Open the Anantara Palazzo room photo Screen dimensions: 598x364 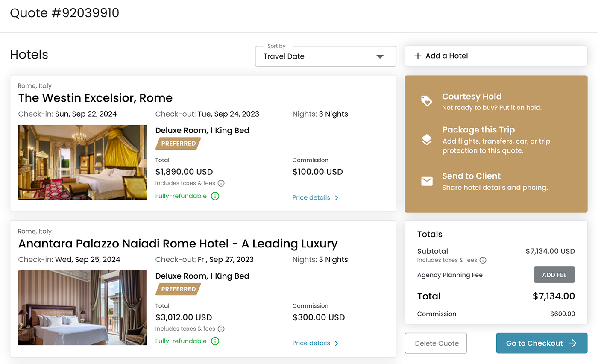tap(82, 308)
